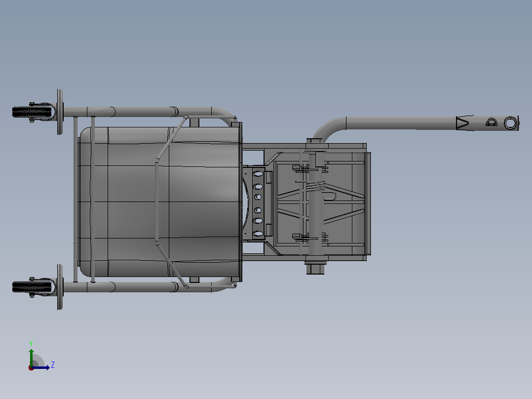
Task: Select the semicircular emblem on tow bar
Action: (491, 122)
